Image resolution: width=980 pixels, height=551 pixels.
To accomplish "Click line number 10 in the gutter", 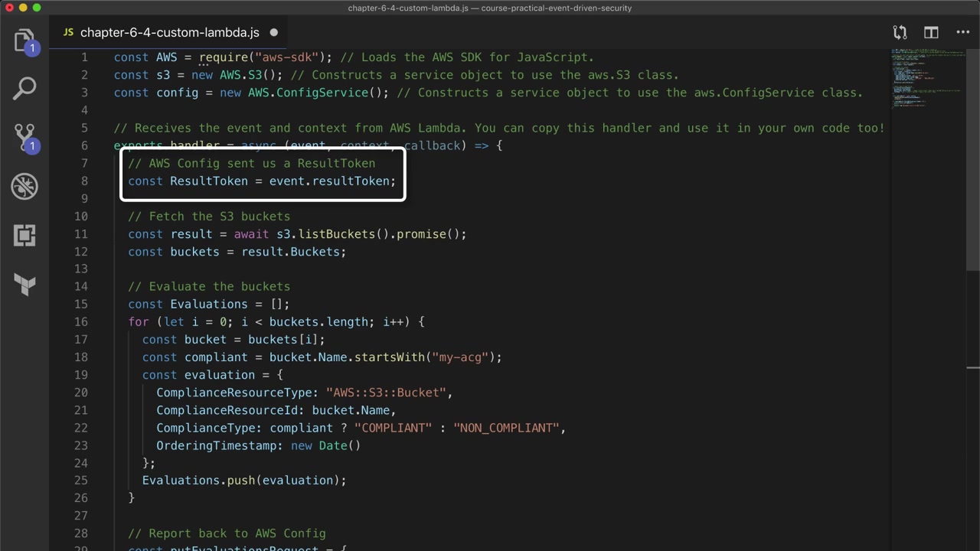I will click(80, 217).
